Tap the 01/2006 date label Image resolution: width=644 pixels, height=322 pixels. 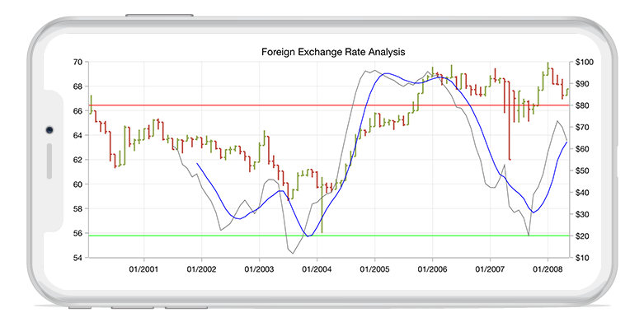tap(432, 269)
